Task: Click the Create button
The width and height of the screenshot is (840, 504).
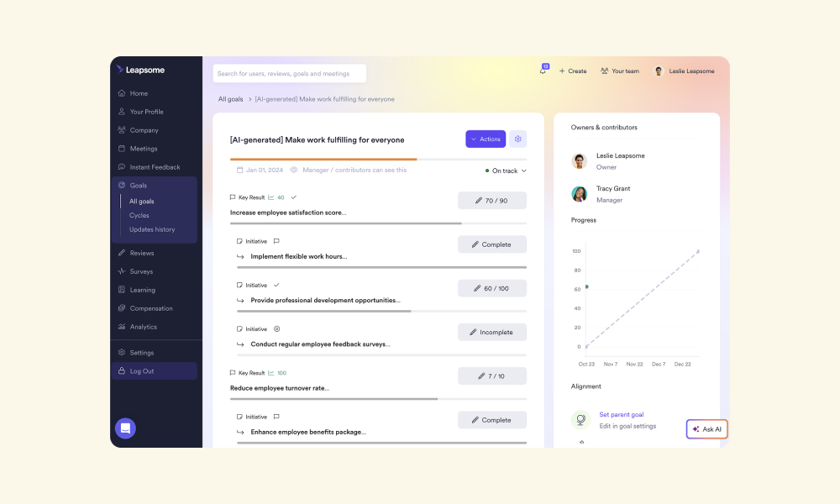Action: coord(573,71)
